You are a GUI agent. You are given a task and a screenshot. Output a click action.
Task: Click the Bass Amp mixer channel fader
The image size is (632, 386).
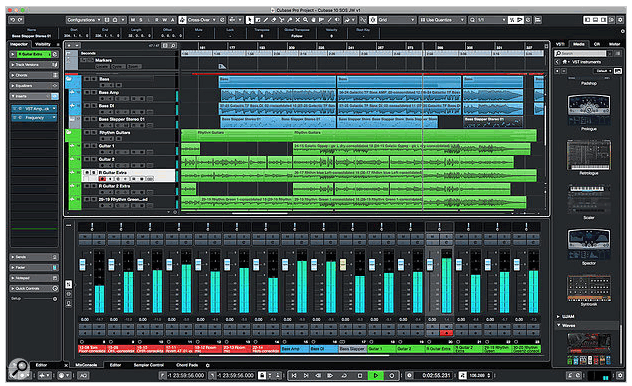click(x=285, y=264)
